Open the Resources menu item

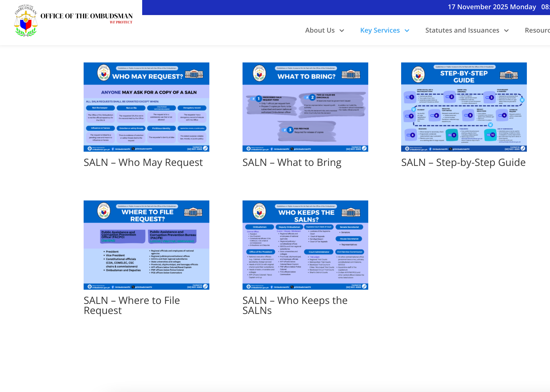point(537,30)
